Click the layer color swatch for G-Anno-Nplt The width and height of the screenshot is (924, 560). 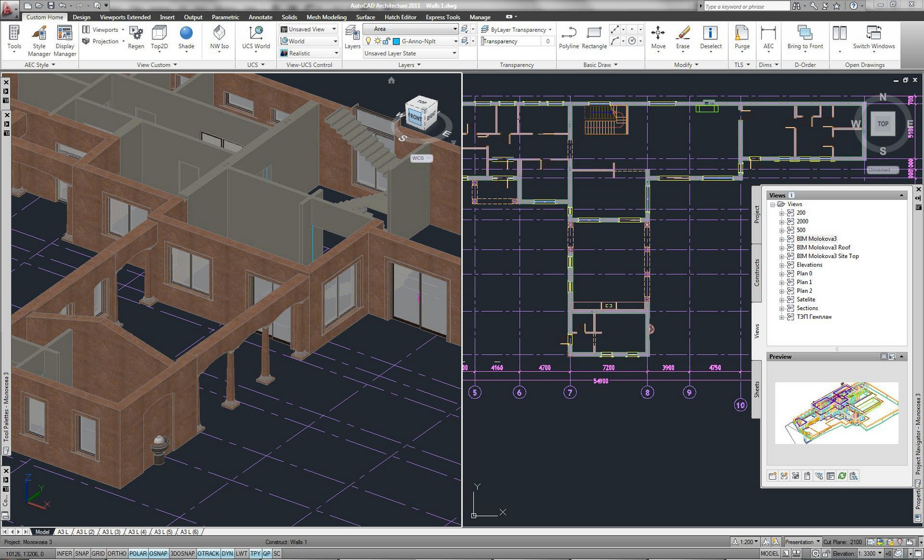(x=396, y=42)
